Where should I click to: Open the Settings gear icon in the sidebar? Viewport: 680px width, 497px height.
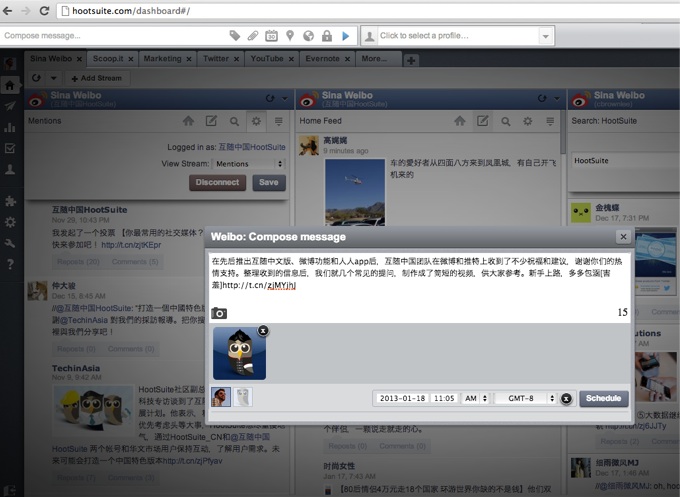pyautogui.click(x=10, y=222)
